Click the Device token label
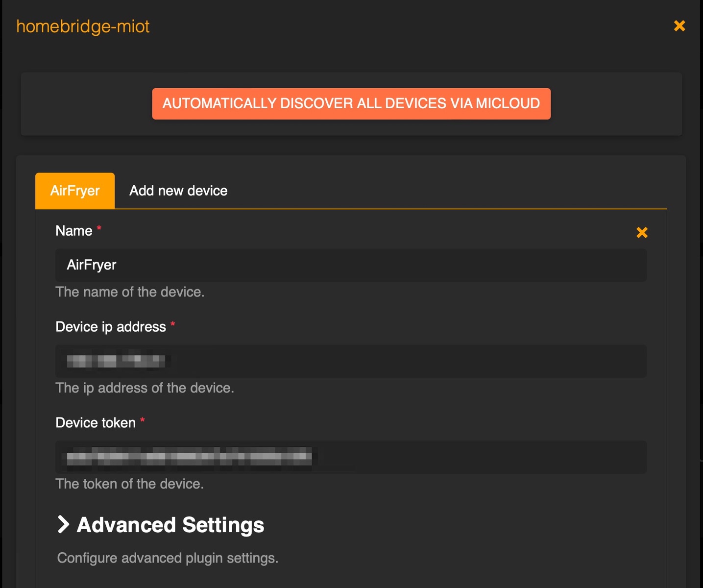Viewport: 703px width, 588px height. 96,423
